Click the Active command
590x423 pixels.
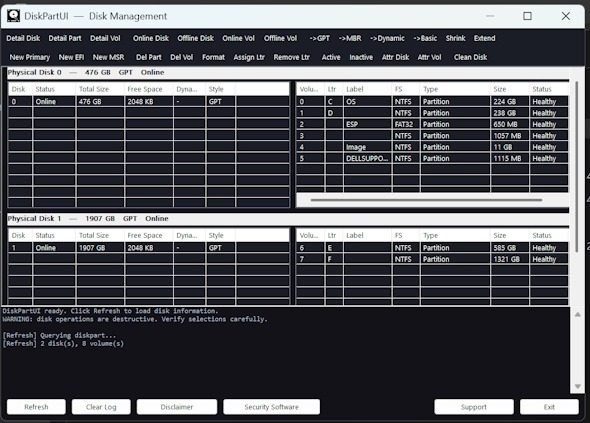pyautogui.click(x=331, y=57)
